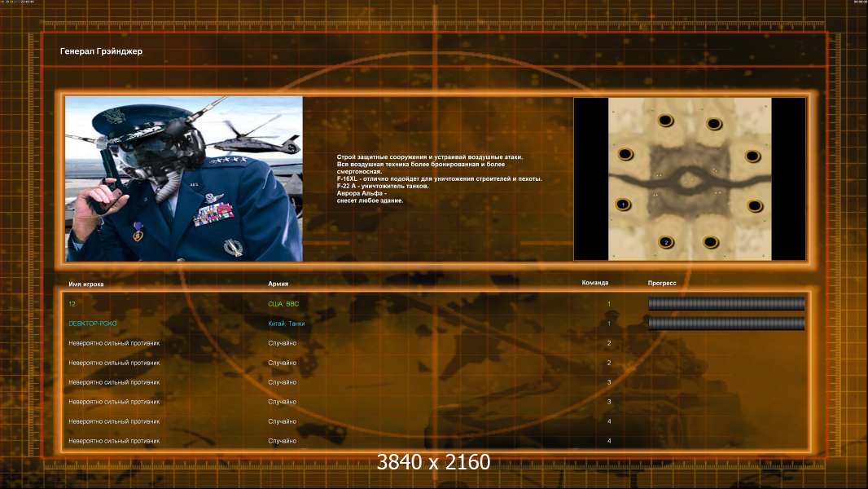Click the DESKTOP-PGK3 loading progress bar
Screen dimensions: 868x489
726,324
